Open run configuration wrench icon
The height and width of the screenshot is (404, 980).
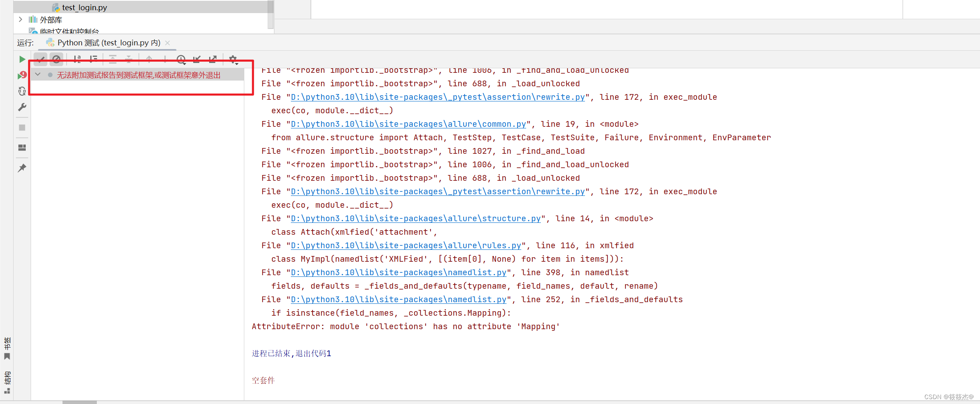click(x=22, y=107)
